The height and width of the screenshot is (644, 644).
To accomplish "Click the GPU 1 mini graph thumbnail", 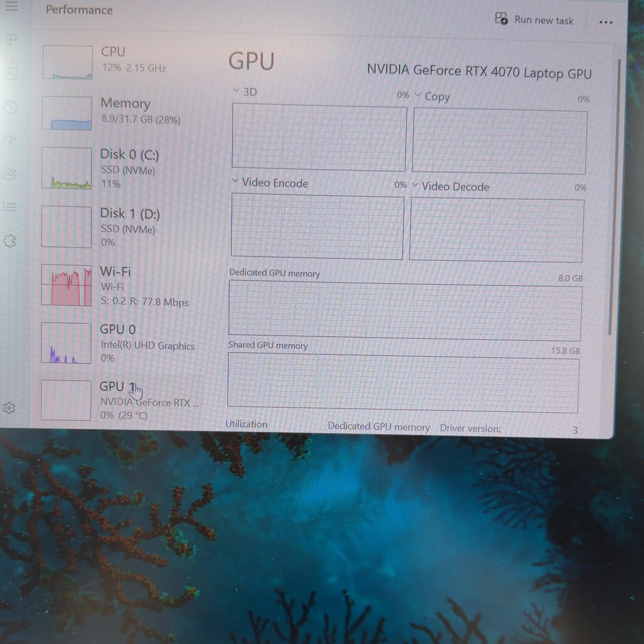I will 66,400.
